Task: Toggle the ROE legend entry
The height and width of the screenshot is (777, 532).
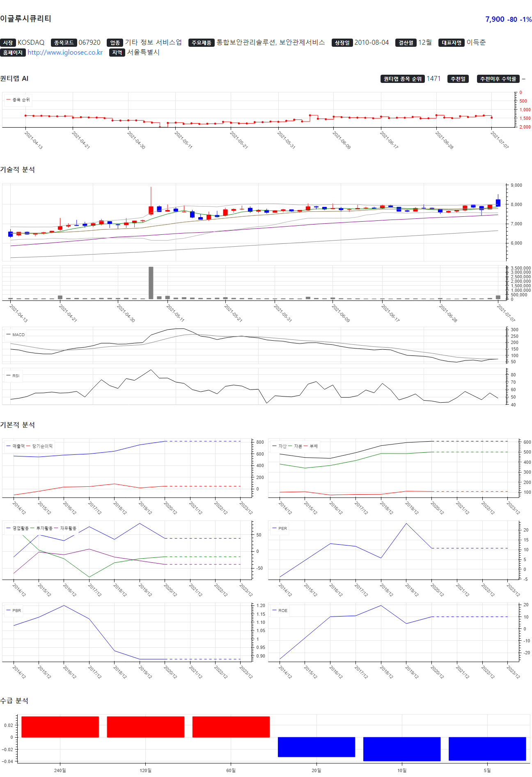Action: [x=280, y=610]
